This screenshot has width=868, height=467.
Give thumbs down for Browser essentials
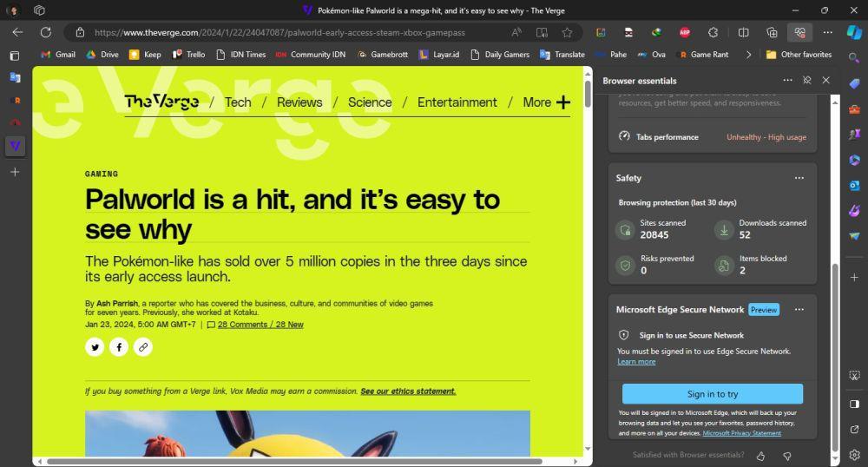click(x=786, y=456)
